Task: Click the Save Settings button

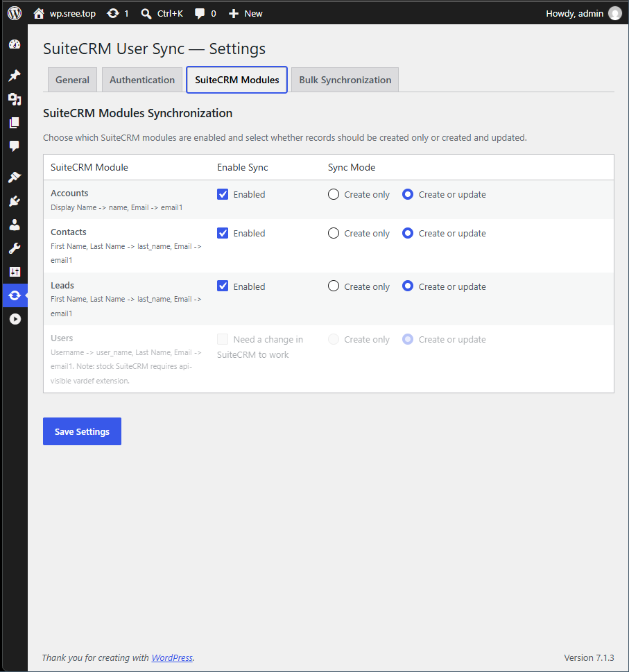Action: click(x=82, y=431)
